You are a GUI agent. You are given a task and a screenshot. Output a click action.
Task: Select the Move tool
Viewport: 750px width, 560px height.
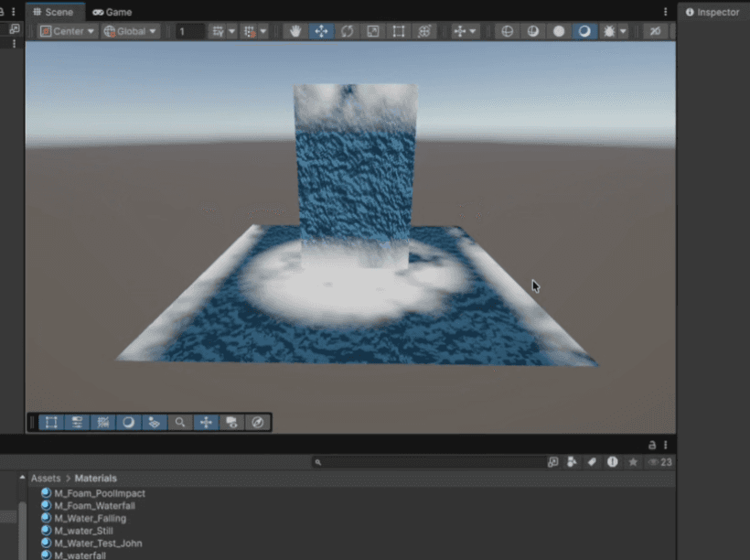tap(321, 32)
